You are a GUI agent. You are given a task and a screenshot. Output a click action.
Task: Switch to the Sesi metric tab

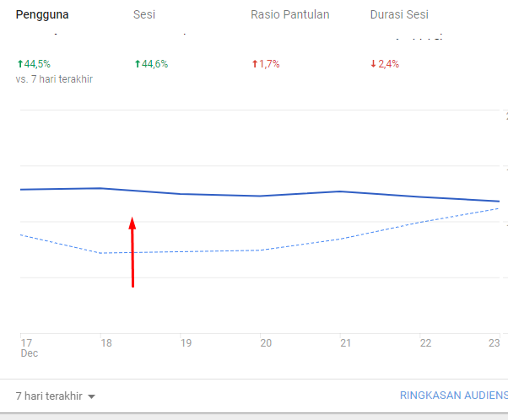(143, 15)
